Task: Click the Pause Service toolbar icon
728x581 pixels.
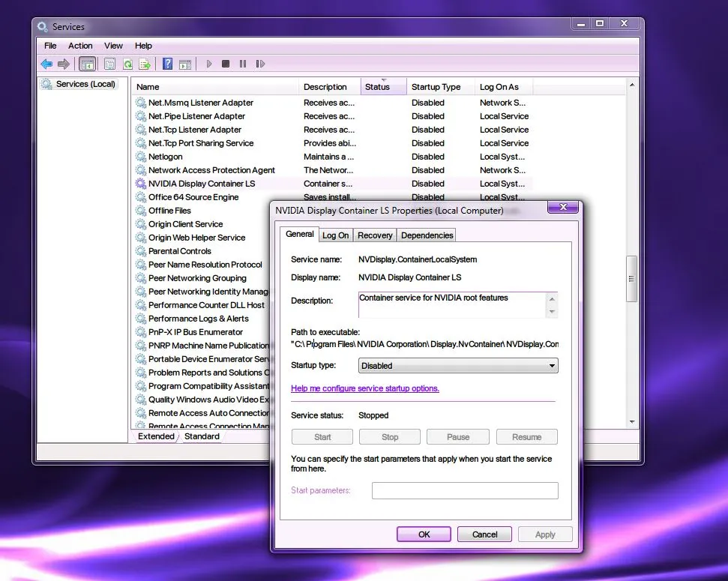Action: [x=243, y=64]
